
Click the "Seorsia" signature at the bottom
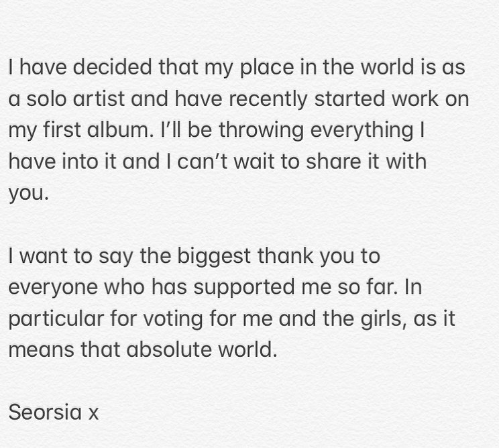45,411
